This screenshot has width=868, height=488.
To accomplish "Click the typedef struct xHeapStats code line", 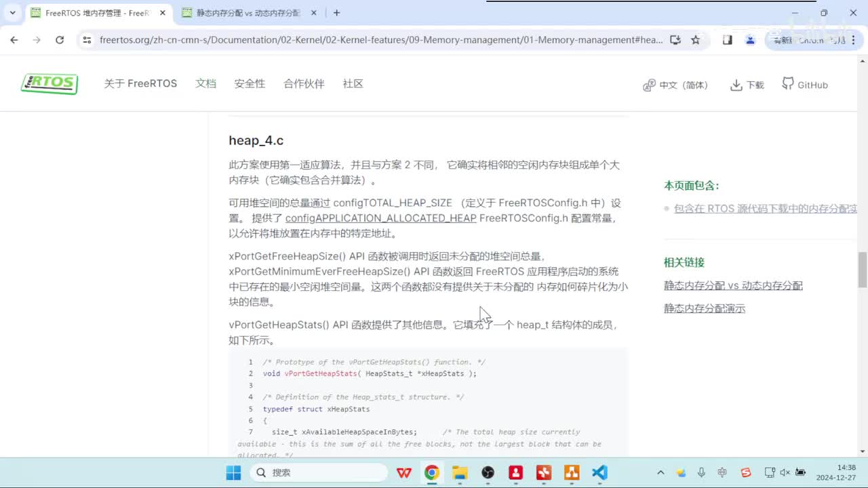I will (316, 409).
